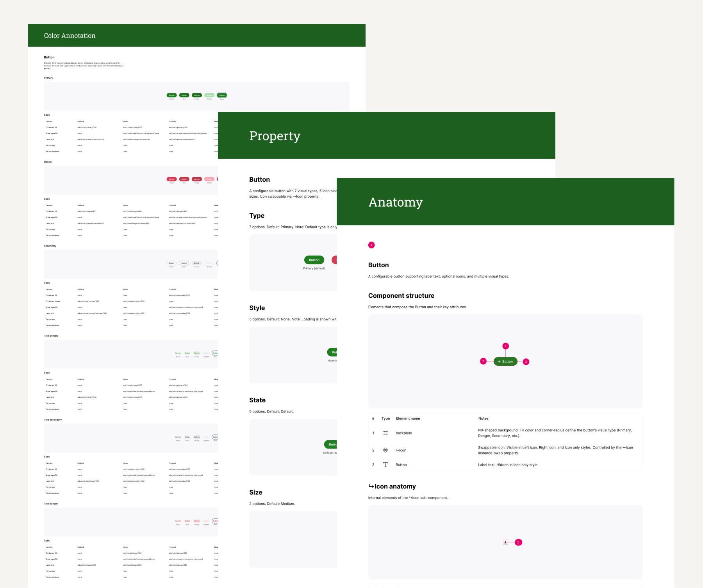Click the Primary Default state button in Color Annotation
Screen dimensions: 703x588
(172, 95)
